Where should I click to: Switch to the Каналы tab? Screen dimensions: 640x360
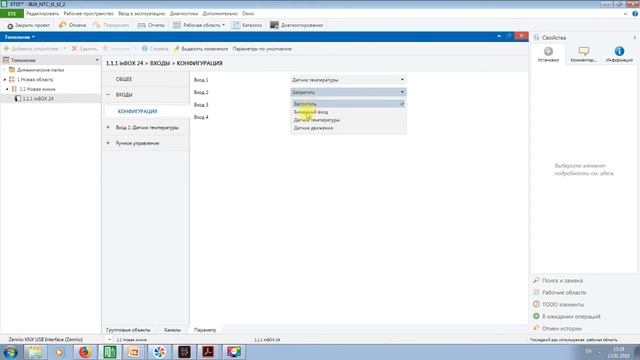pos(172,330)
